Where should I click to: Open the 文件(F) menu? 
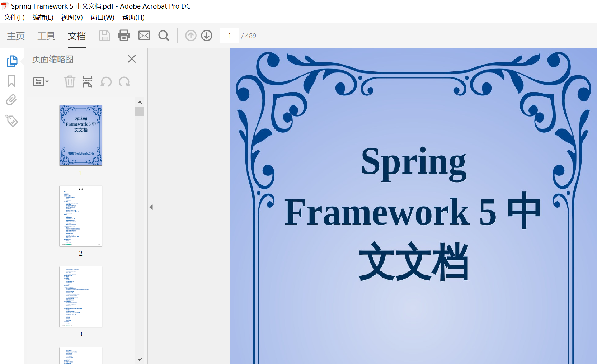point(14,18)
